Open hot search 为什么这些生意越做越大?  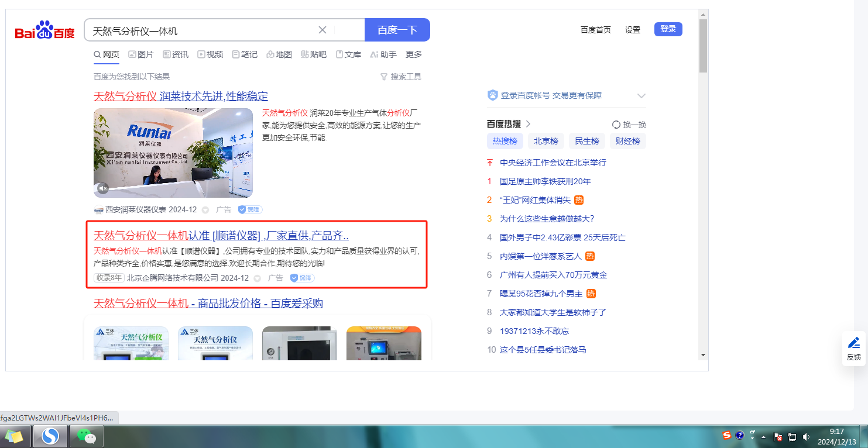pos(547,219)
